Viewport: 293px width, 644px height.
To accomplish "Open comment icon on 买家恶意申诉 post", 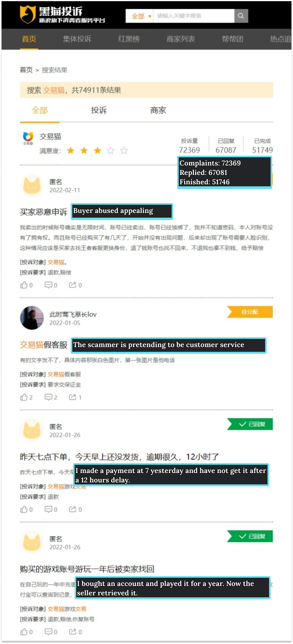I will (51, 285).
